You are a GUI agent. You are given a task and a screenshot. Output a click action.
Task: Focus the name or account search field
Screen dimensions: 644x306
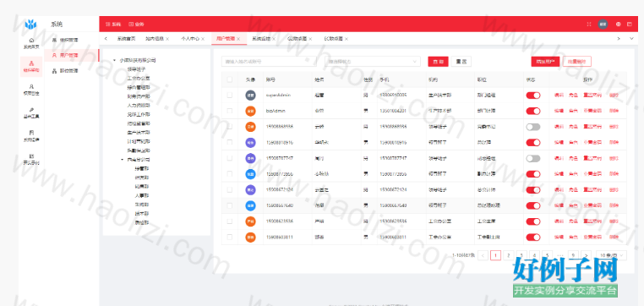(269, 62)
